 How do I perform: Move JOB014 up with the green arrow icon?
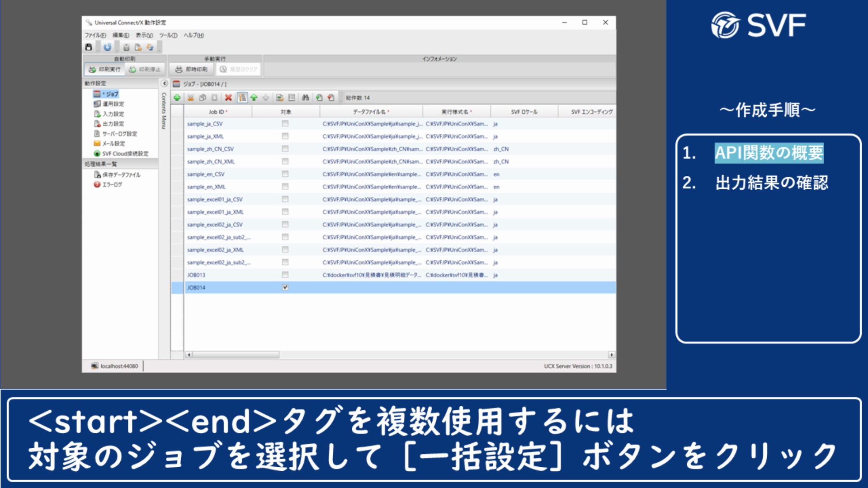(254, 97)
